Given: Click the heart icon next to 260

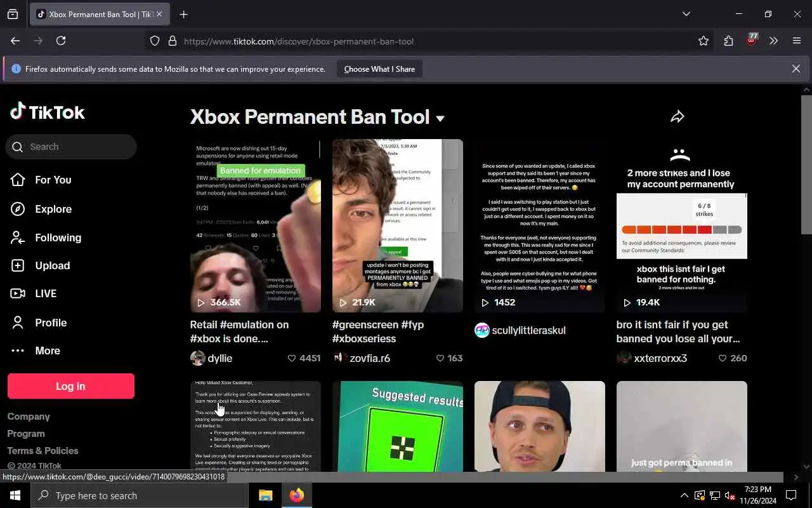Looking at the screenshot, I should pyautogui.click(x=723, y=358).
